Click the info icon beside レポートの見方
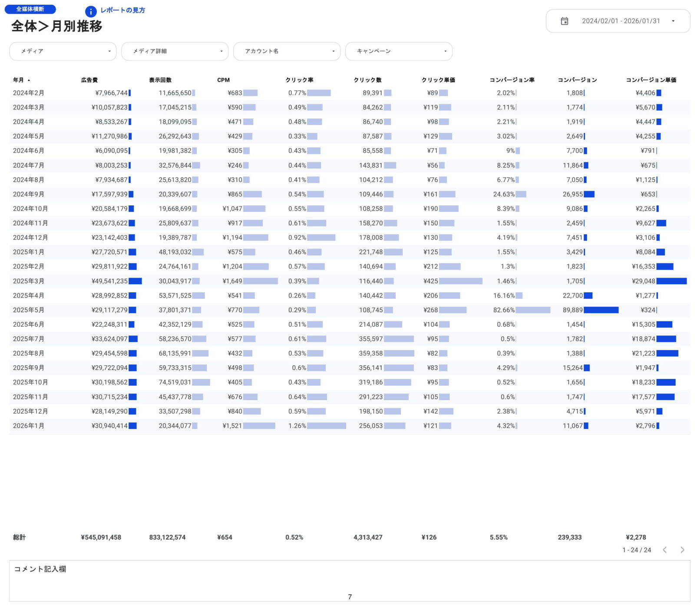Viewport: 700px width, 607px height. [90, 12]
